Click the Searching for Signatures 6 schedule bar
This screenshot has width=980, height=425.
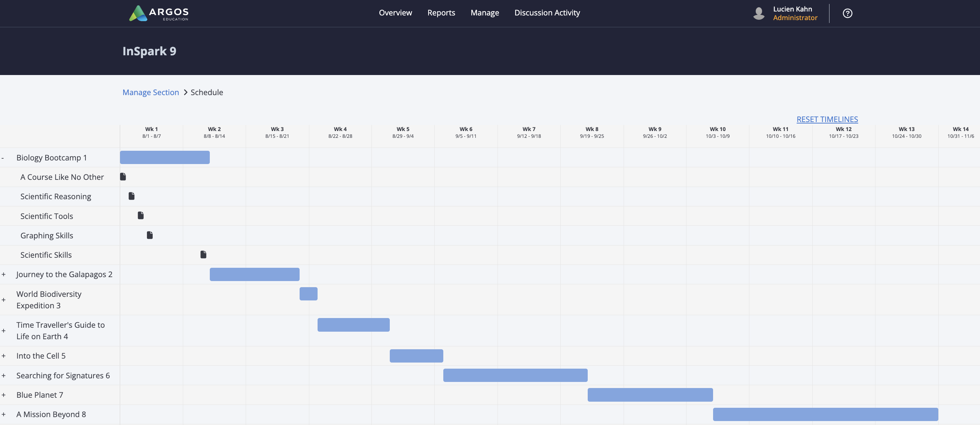click(515, 375)
